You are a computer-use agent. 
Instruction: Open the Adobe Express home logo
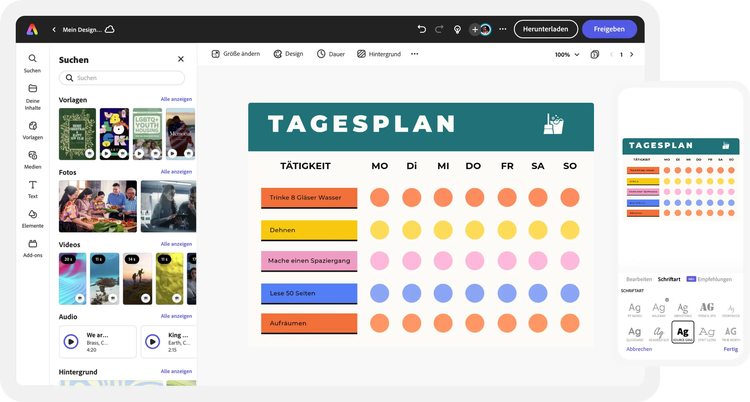32,30
